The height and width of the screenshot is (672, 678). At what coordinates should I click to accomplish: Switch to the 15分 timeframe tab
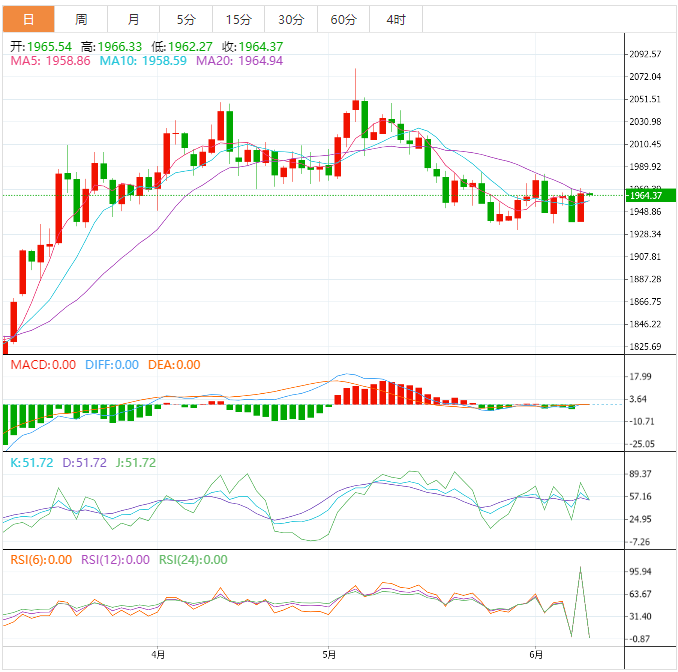point(238,19)
